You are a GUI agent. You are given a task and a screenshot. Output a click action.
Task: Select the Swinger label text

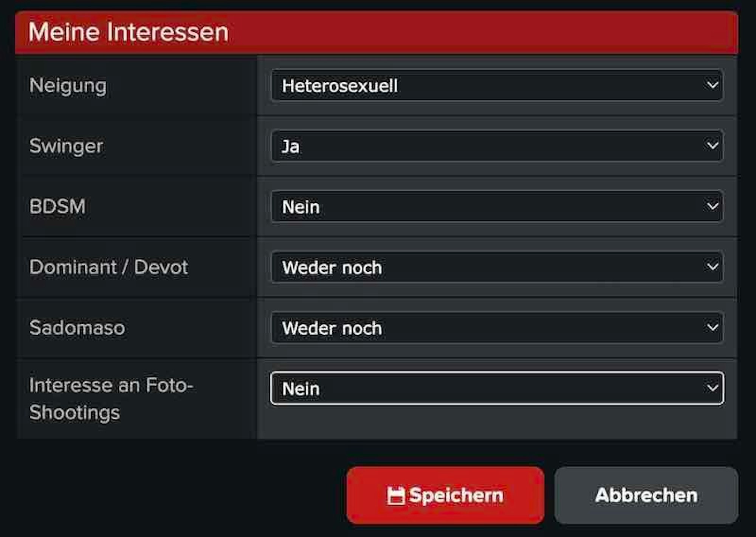pyautogui.click(x=66, y=146)
